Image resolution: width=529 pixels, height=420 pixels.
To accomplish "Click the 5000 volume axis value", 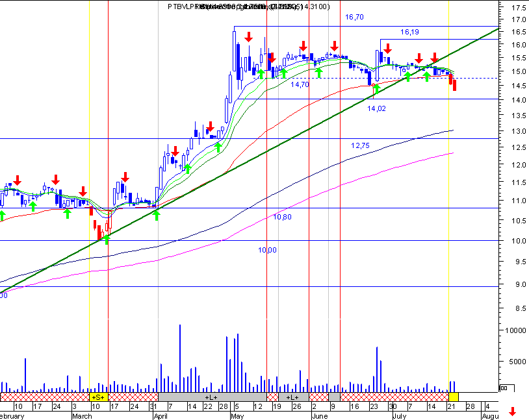I will click(517, 362).
